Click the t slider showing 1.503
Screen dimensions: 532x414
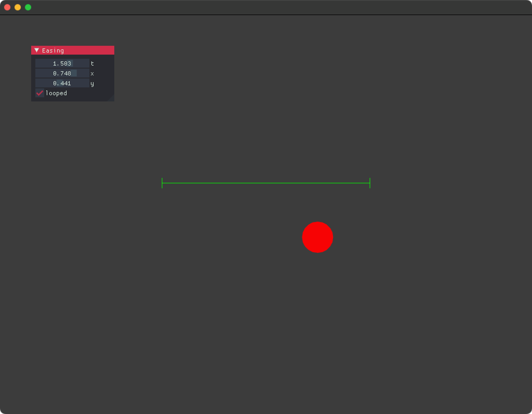point(62,63)
